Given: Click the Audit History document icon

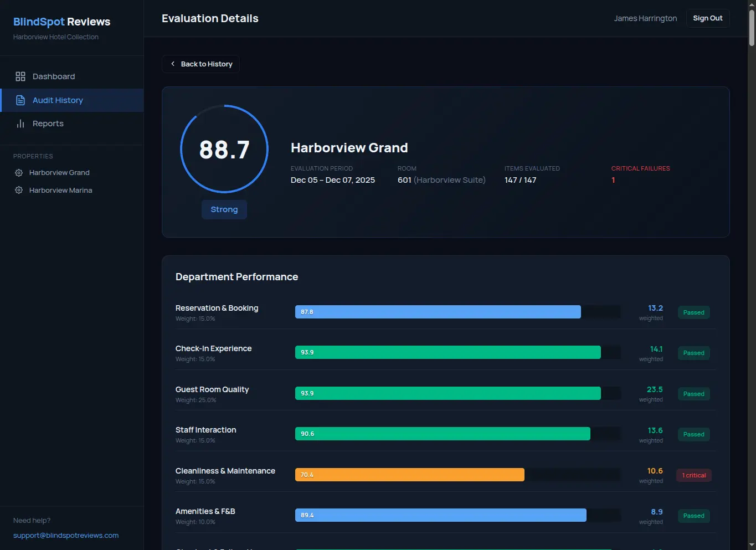Looking at the screenshot, I should point(20,100).
